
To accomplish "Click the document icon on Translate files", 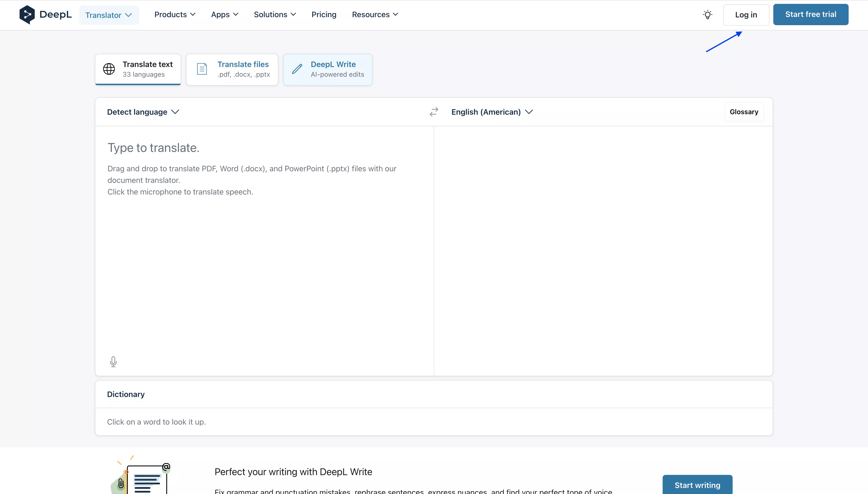I will (x=202, y=68).
